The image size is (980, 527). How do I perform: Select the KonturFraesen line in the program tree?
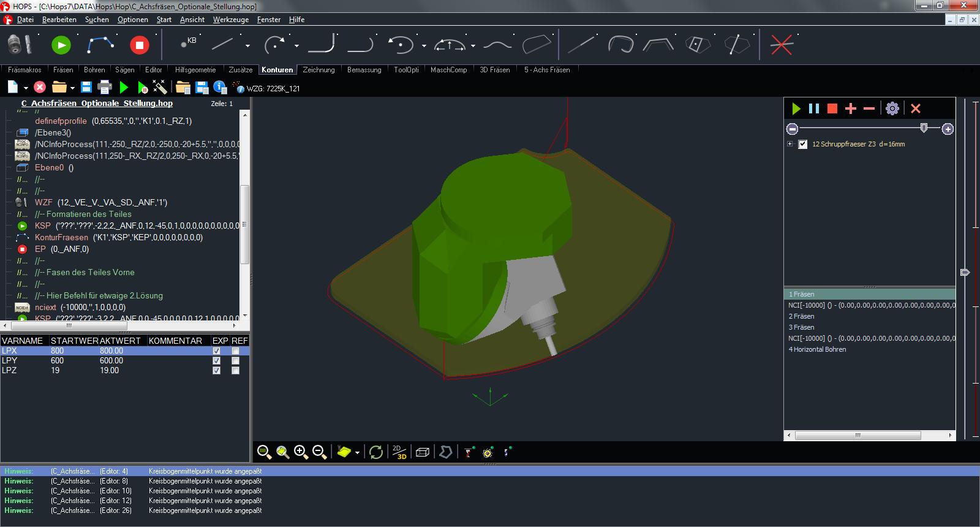coord(61,237)
